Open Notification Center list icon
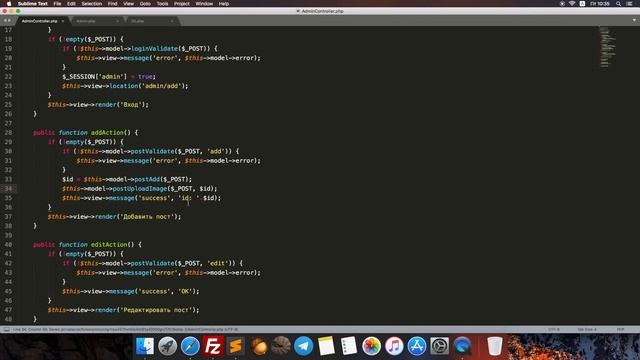Screen dimensions: 640x360 [629, 4]
